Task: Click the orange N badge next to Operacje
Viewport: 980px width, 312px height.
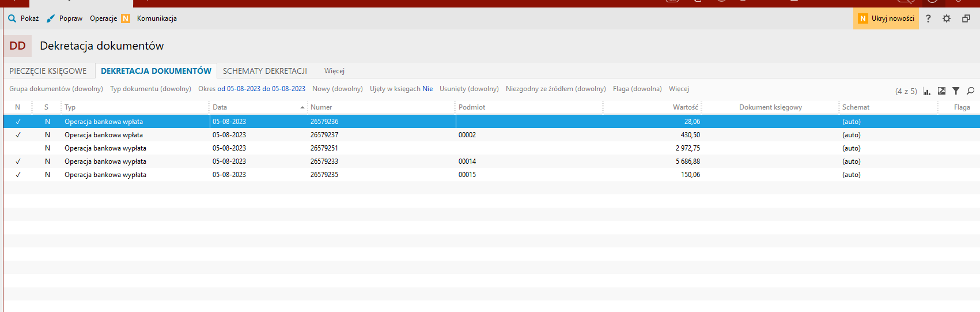Action: (x=126, y=18)
